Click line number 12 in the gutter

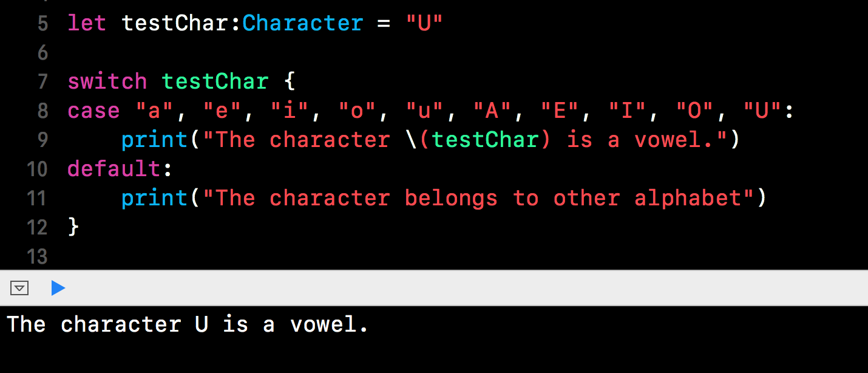coord(36,227)
